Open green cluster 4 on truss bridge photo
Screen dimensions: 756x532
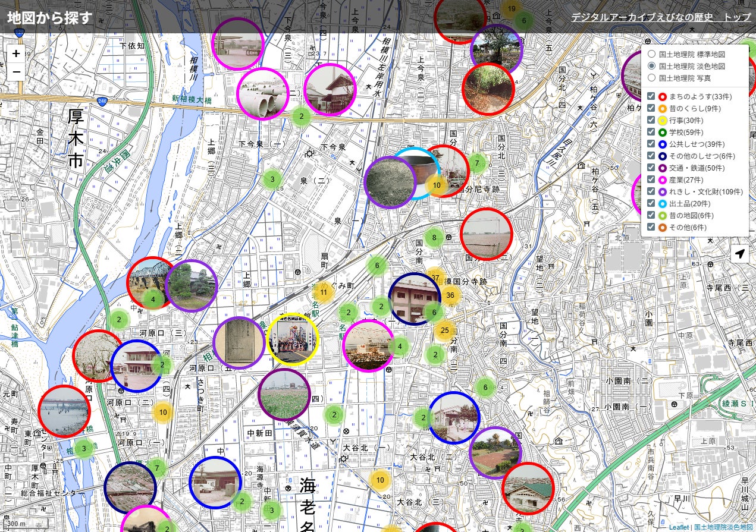tap(153, 300)
